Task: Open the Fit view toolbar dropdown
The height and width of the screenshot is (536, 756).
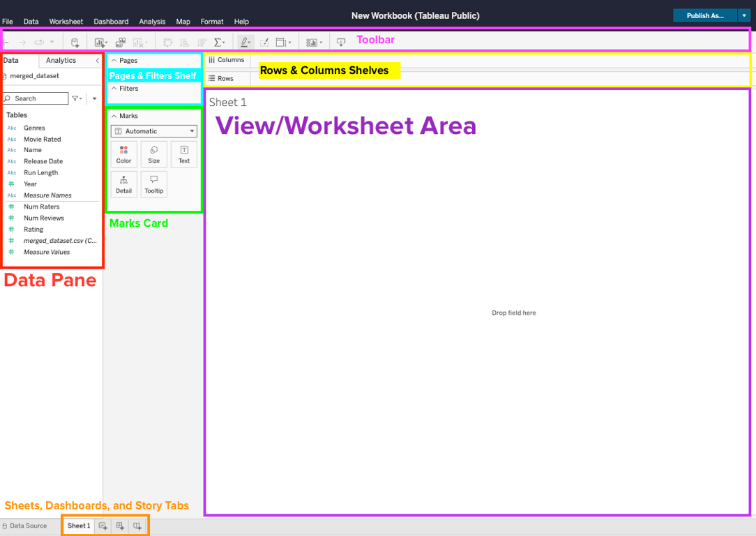Action: point(283,43)
